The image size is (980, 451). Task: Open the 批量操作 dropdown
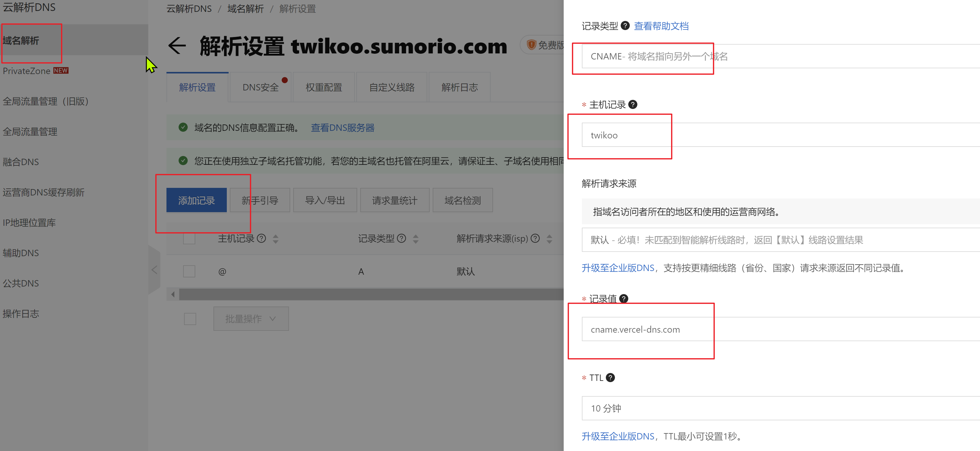(x=251, y=319)
